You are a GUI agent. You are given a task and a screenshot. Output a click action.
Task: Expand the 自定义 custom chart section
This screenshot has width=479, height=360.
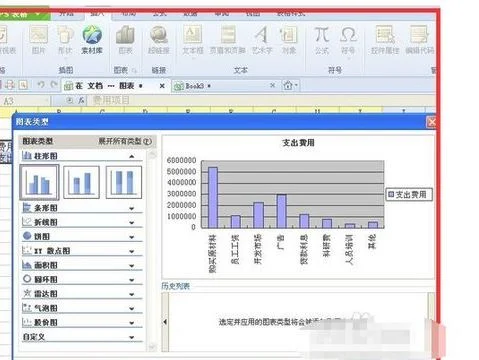(132, 337)
